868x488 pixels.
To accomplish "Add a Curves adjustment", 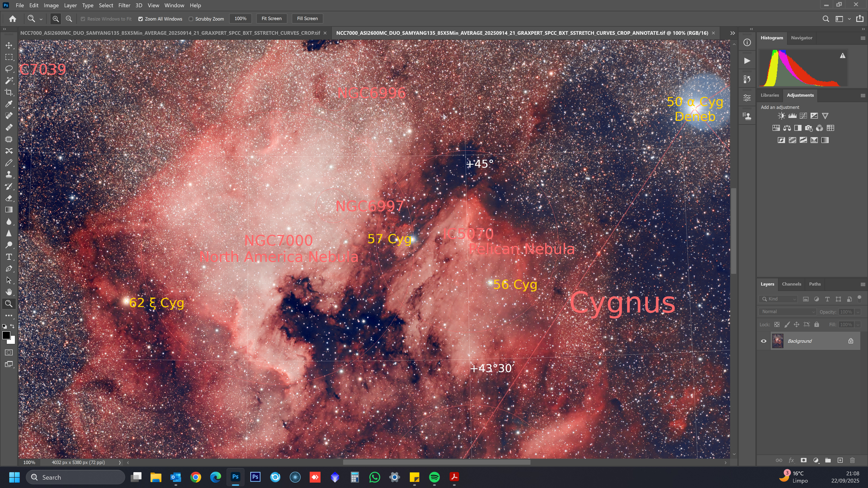I will point(803,116).
